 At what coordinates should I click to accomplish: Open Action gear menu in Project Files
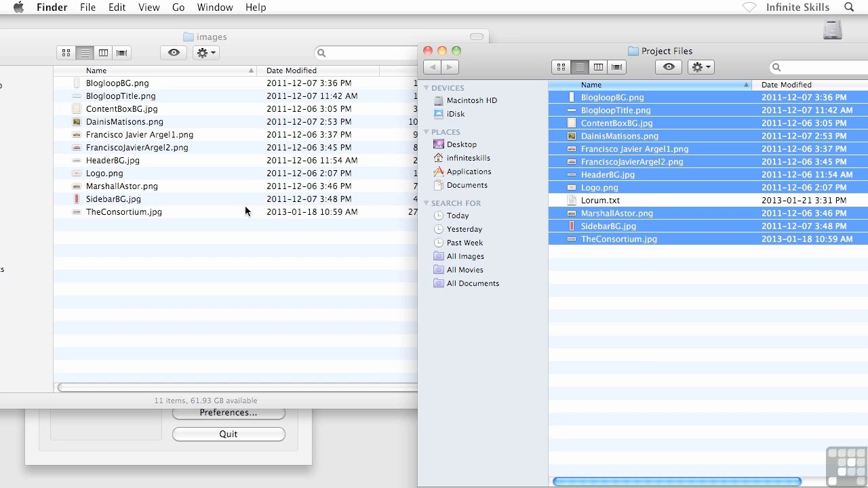[x=701, y=67]
